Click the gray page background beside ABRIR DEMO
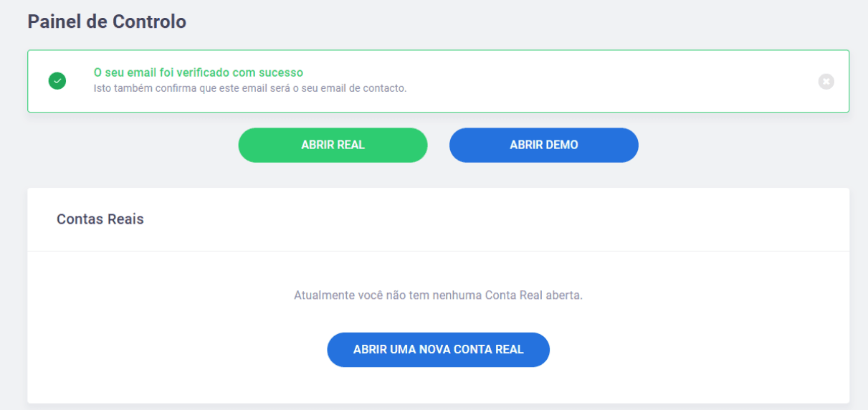This screenshot has width=868, height=410. 745,145
